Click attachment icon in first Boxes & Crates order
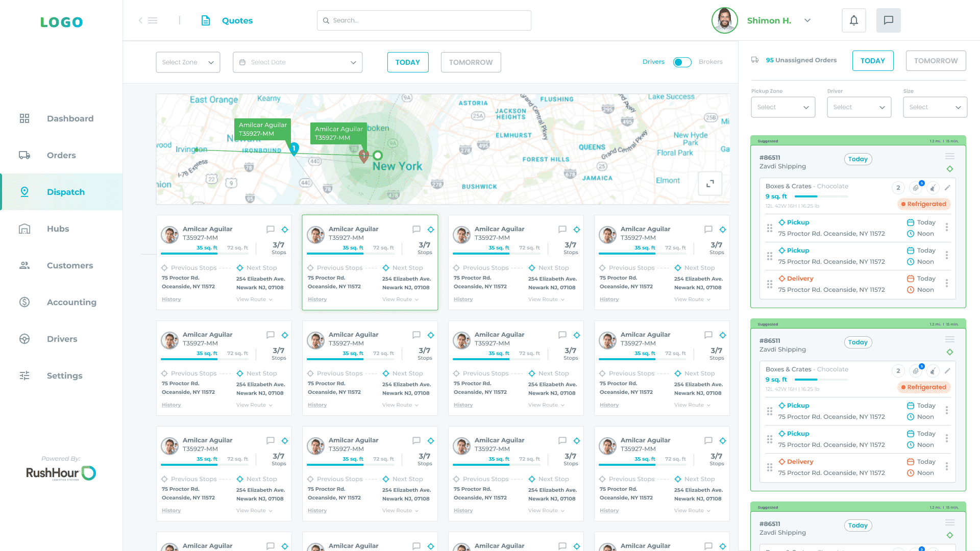The height and width of the screenshot is (551, 980). (x=916, y=188)
